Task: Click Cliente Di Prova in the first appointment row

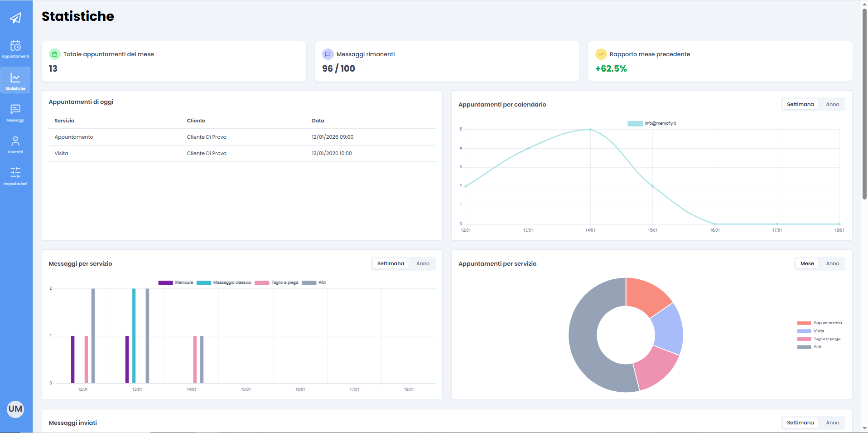Action: pyautogui.click(x=206, y=136)
